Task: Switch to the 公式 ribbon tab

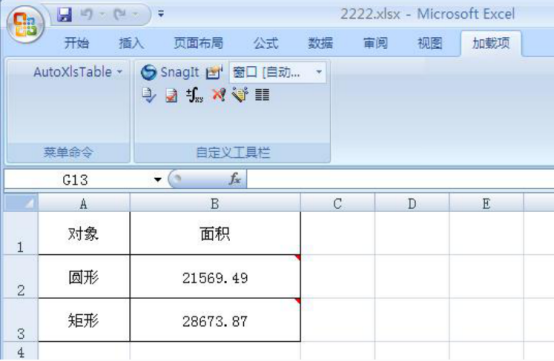Action: [x=266, y=43]
